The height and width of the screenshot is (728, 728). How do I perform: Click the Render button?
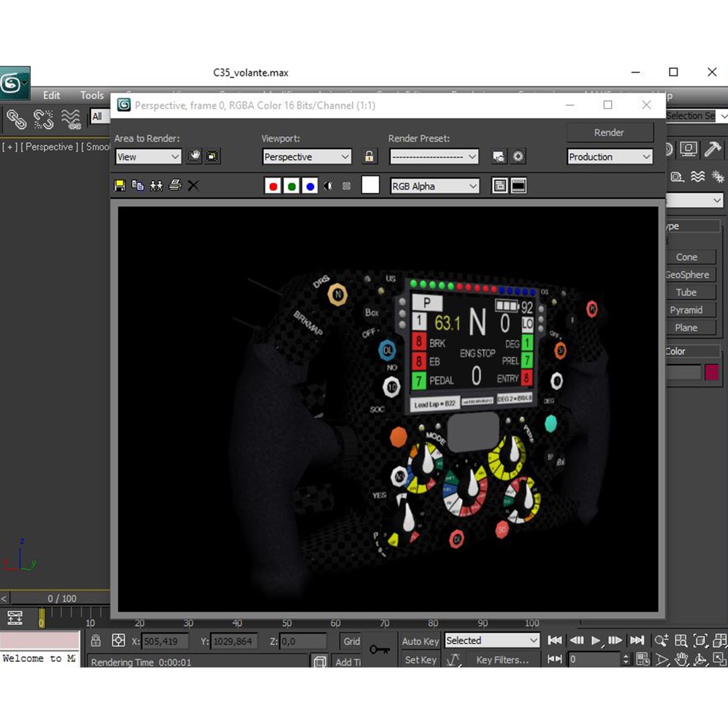pyautogui.click(x=609, y=132)
